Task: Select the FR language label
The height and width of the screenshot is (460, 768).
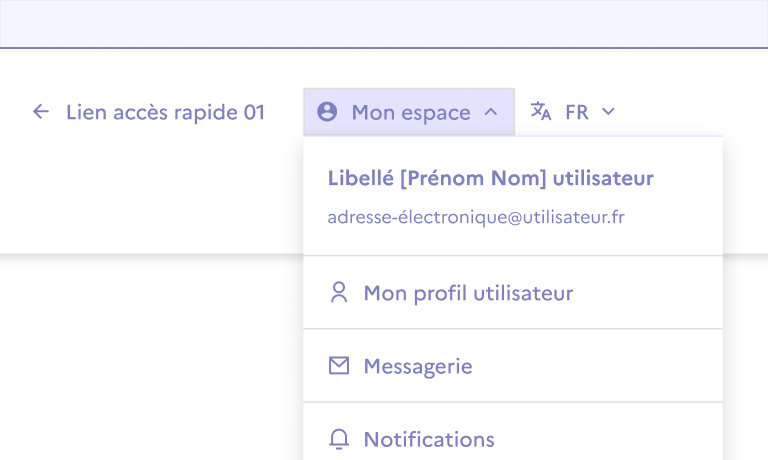Action: (577, 112)
